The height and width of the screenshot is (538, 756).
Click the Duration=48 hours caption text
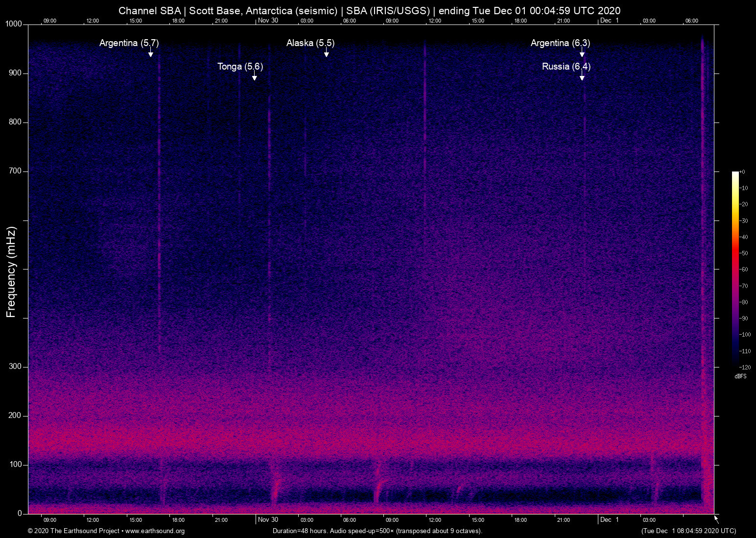point(377,531)
